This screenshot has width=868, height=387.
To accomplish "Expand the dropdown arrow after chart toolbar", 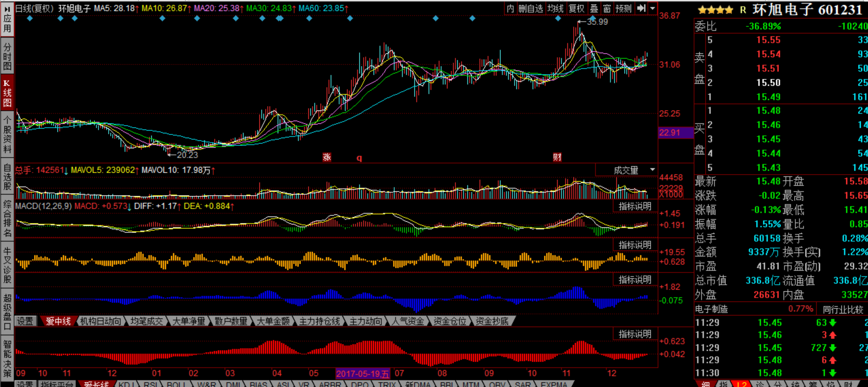I will [653, 8].
